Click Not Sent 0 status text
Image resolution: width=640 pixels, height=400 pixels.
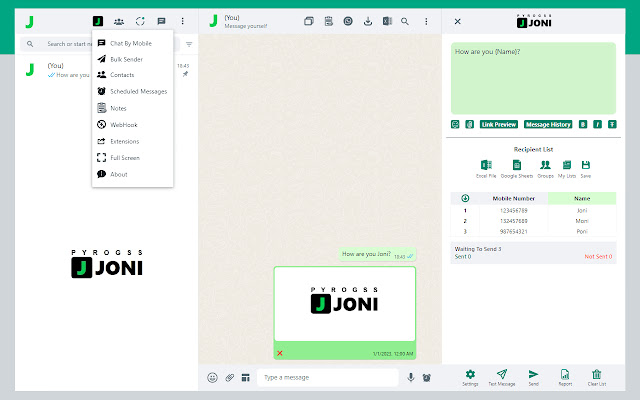(598, 257)
